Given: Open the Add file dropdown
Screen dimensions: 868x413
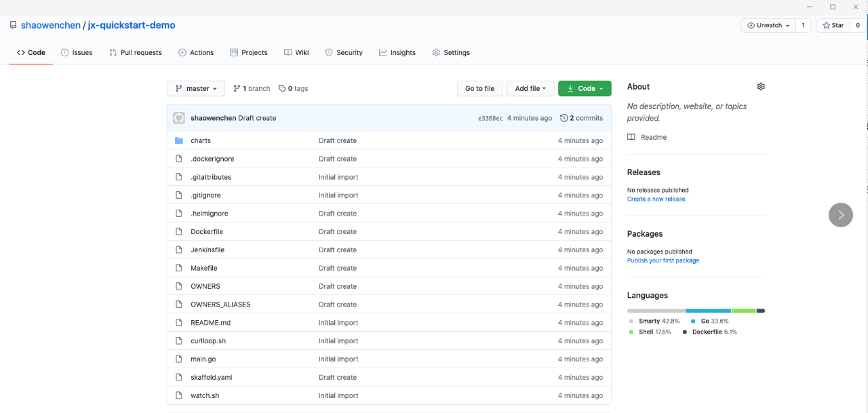Looking at the screenshot, I should (x=530, y=88).
